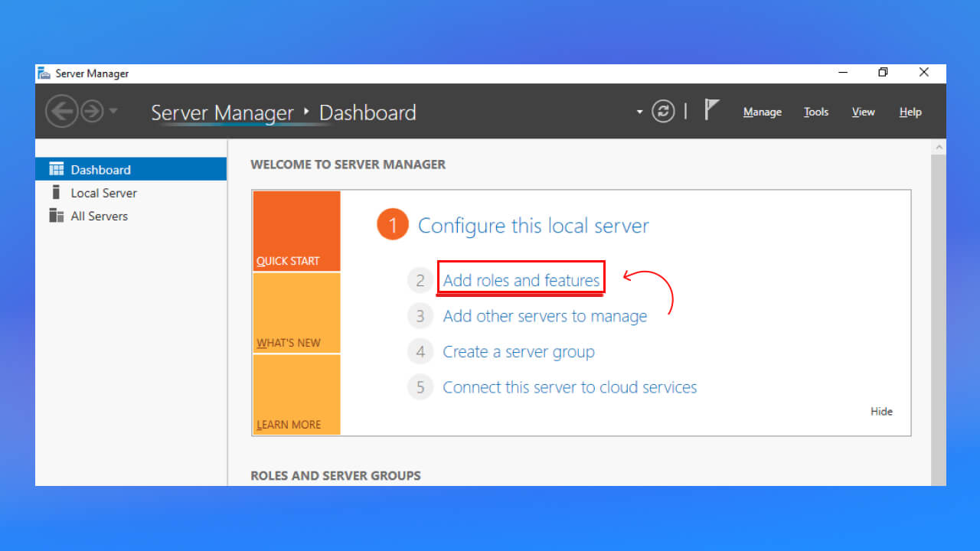Click the Server Manager title bar icon
This screenshot has height=551, width=980.
[x=44, y=73]
